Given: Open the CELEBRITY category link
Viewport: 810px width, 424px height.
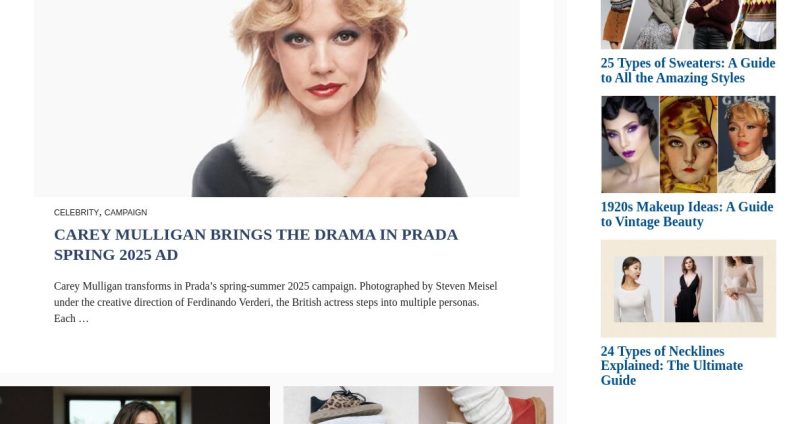Looking at the screenshot, I should click(76, 212).
